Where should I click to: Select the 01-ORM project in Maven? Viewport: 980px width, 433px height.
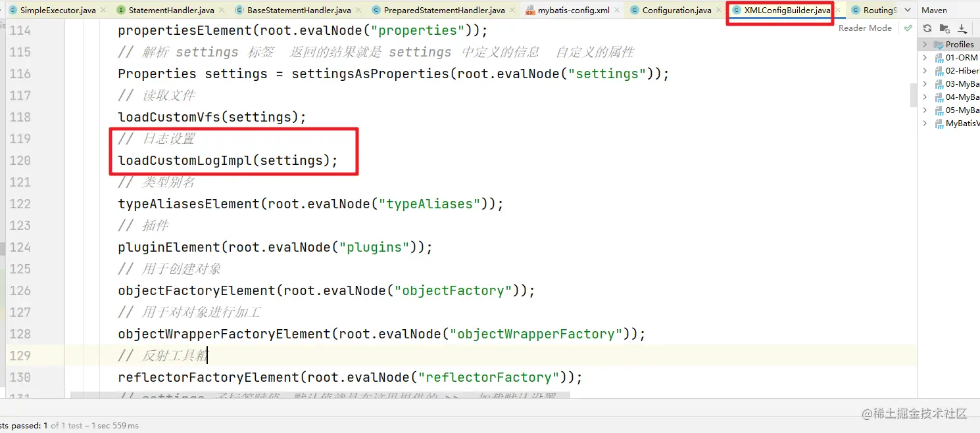[x=949, y=58]
